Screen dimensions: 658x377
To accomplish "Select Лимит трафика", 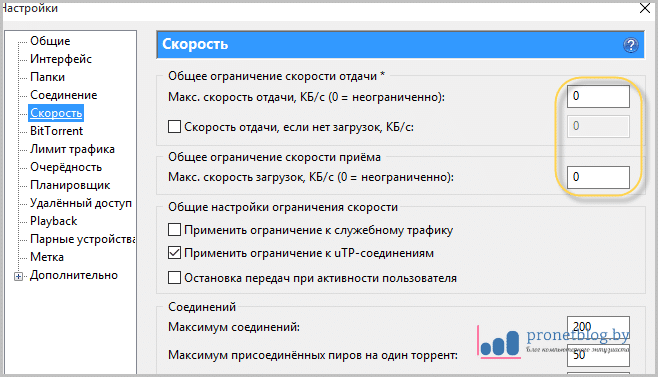I will (72, 149).
